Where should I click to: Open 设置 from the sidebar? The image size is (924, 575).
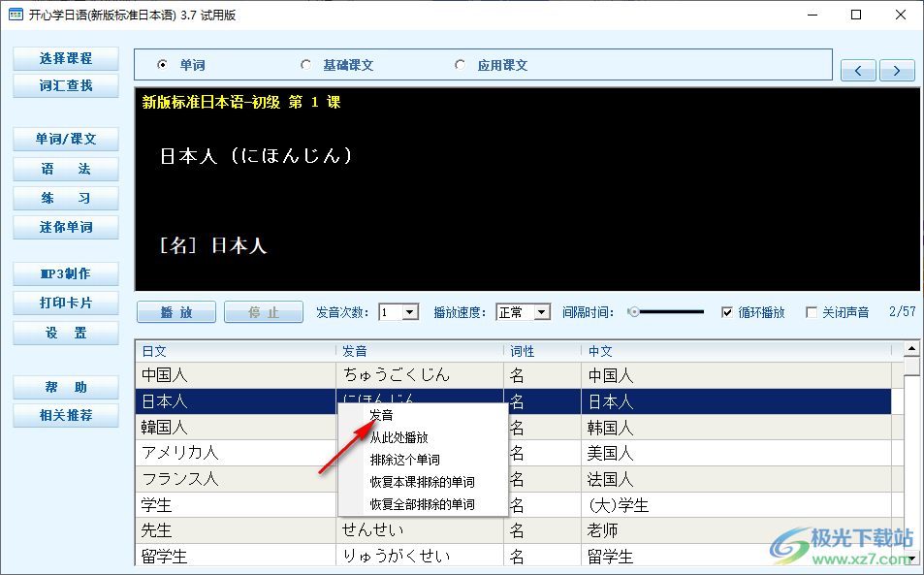66,333
